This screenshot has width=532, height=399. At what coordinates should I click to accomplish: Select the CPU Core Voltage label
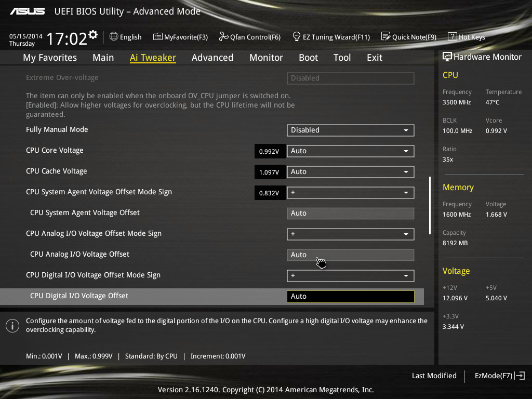pyautogui.click(x=55, y=150)
